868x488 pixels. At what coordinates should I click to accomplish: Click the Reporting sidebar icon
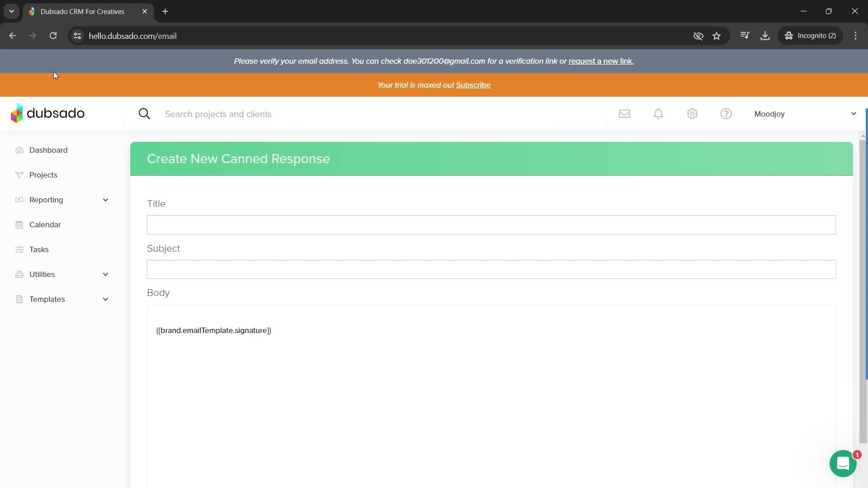coord(19,200)
